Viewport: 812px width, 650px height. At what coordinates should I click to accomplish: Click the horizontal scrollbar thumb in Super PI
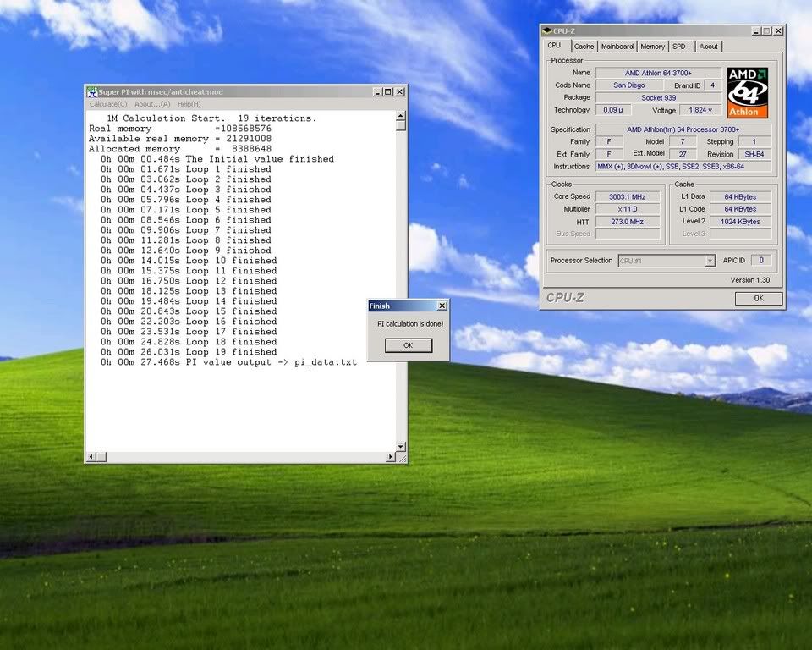[101, 457]
